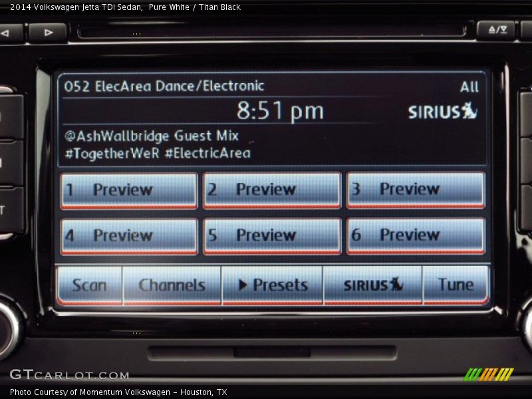Screen dimensions: 532x399
Task: Tap the SIRIUS button in bottom bar
Action: (x=373, y=285)
